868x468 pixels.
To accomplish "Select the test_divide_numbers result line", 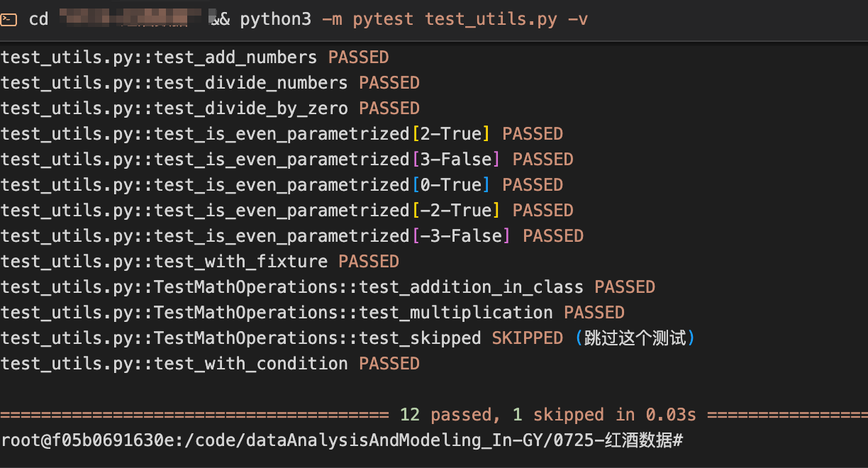I will coord(210,83).
